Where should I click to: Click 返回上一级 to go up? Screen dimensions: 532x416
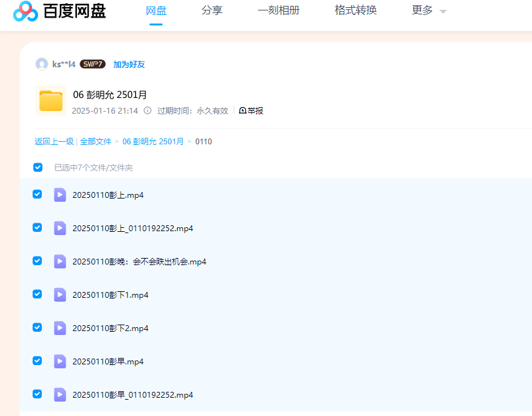(54, 142)
